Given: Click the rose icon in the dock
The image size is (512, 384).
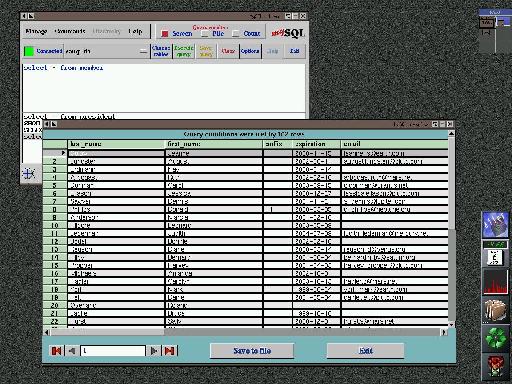Looking at the screenshot, I should tap(496, 367).
